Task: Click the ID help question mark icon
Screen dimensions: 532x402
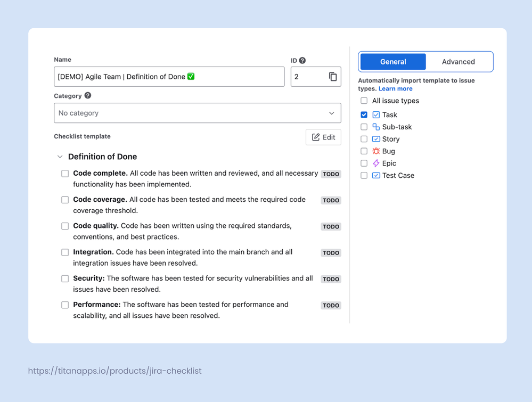Action: pos(302,60)
